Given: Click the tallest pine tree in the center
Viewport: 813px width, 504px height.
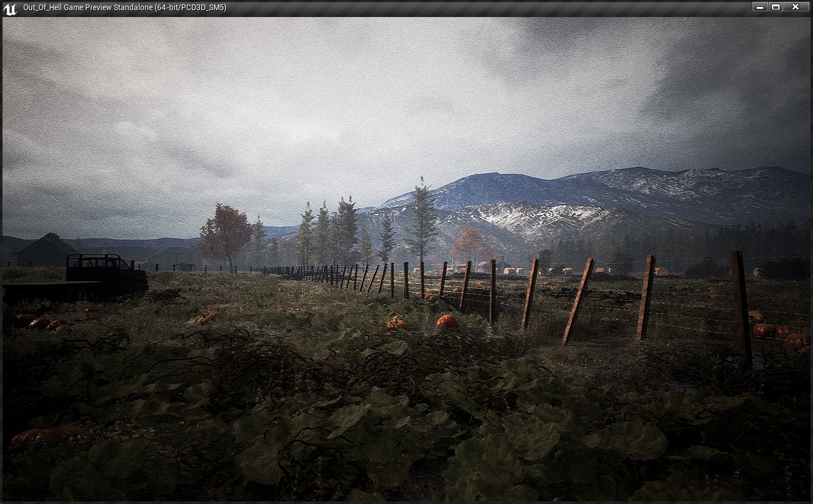Looking at the screenshot, I should (x=421, y=218).
